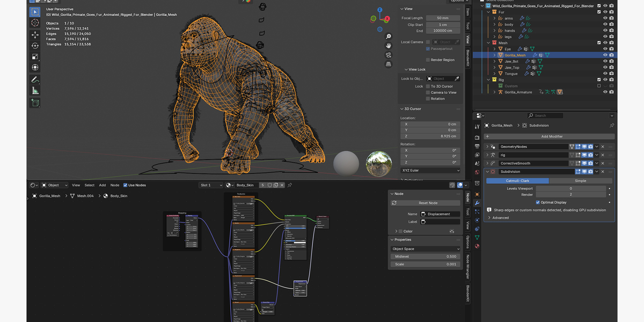Uncheck the Use Nodes checkbox
The height and width of the screenshot is (322, 644).
click(x=126, y=185)
